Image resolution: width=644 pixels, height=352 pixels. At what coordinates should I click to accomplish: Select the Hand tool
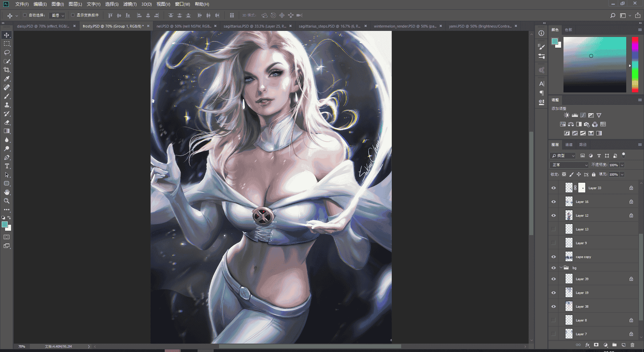pos(7,192)
